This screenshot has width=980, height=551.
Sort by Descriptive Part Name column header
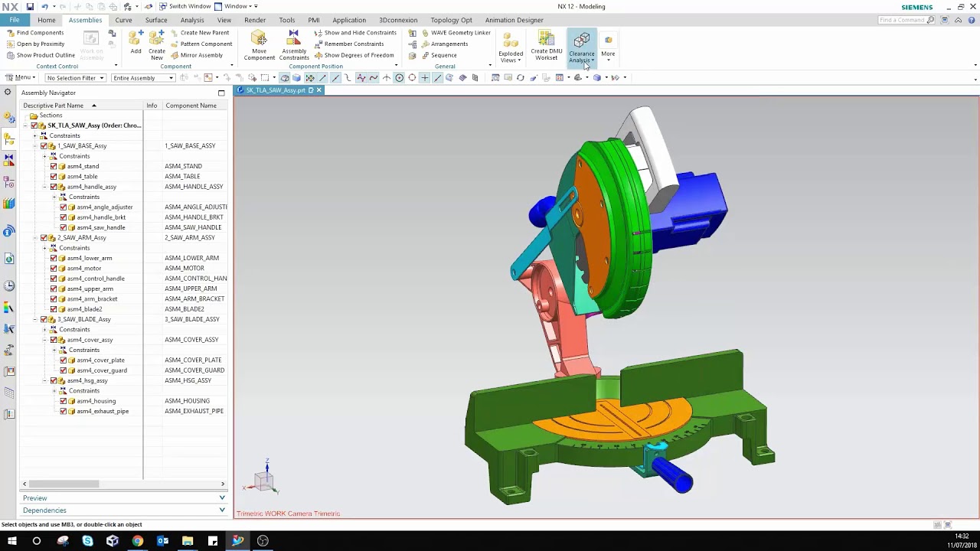pyautogui.click(x=80, y=106)
